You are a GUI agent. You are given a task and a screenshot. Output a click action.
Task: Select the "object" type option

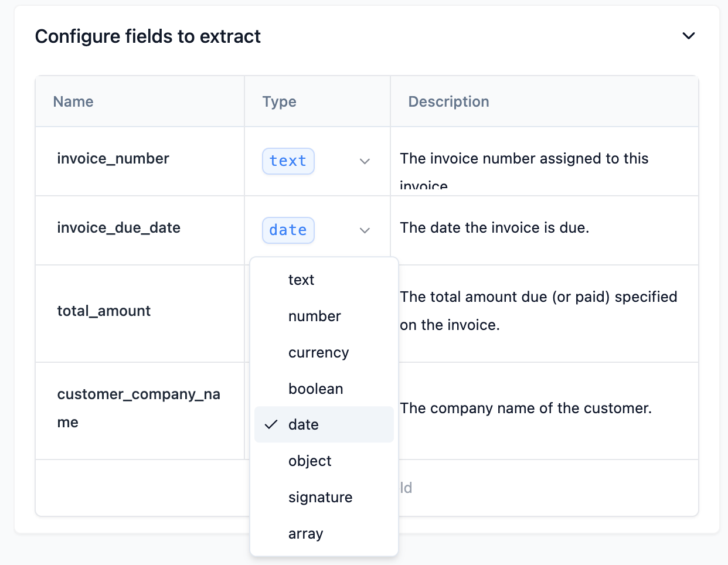tap(310, 461)
